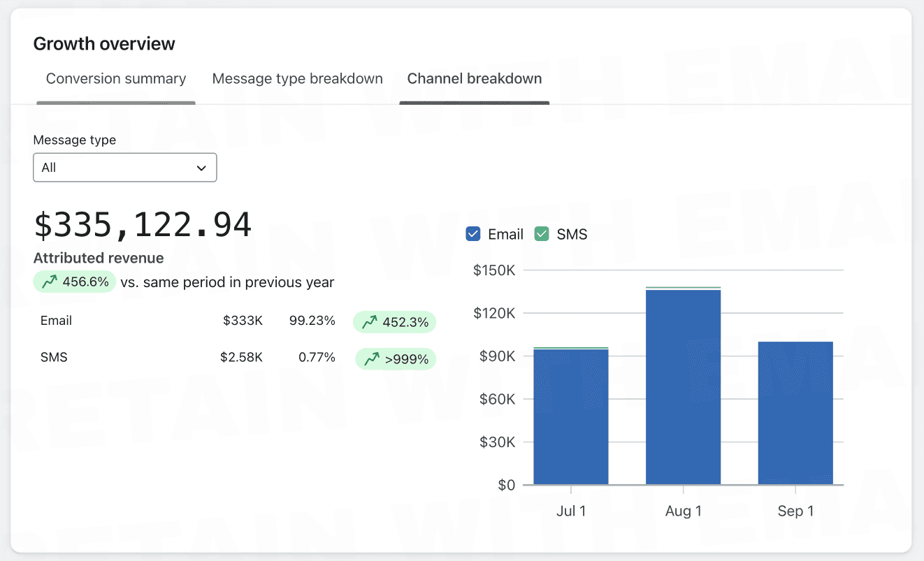Click the 99.23% Email share value
924x561 pixels.
[x=312, y=321]
